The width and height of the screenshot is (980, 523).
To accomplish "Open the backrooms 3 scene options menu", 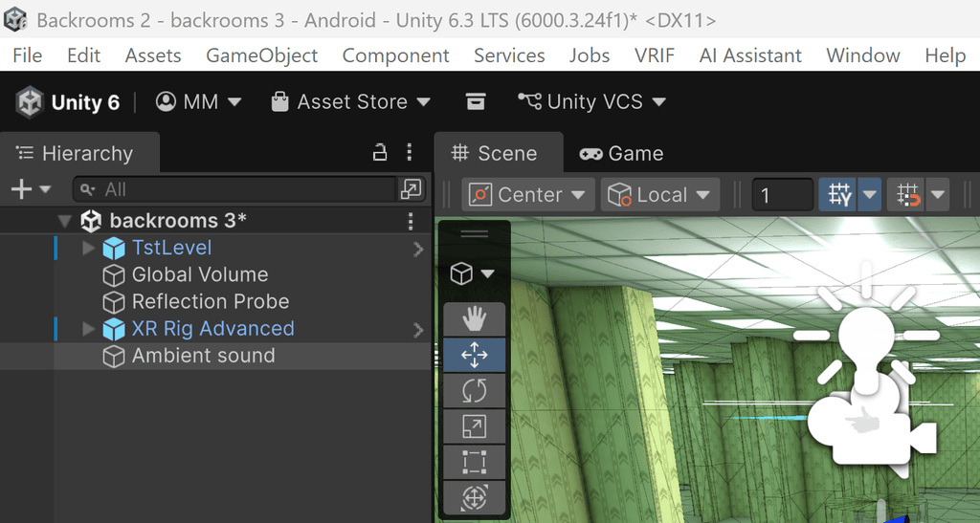I will pos(410,221).
